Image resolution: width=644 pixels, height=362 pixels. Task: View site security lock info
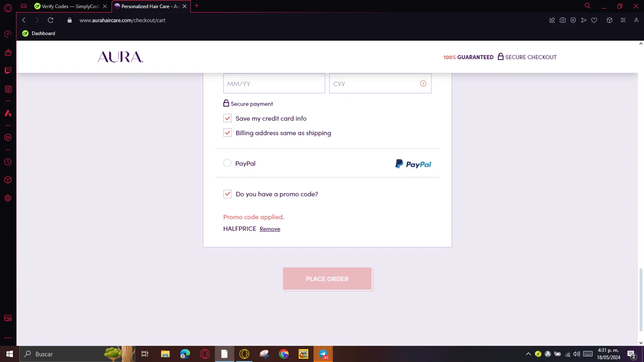tap(70, 20)
